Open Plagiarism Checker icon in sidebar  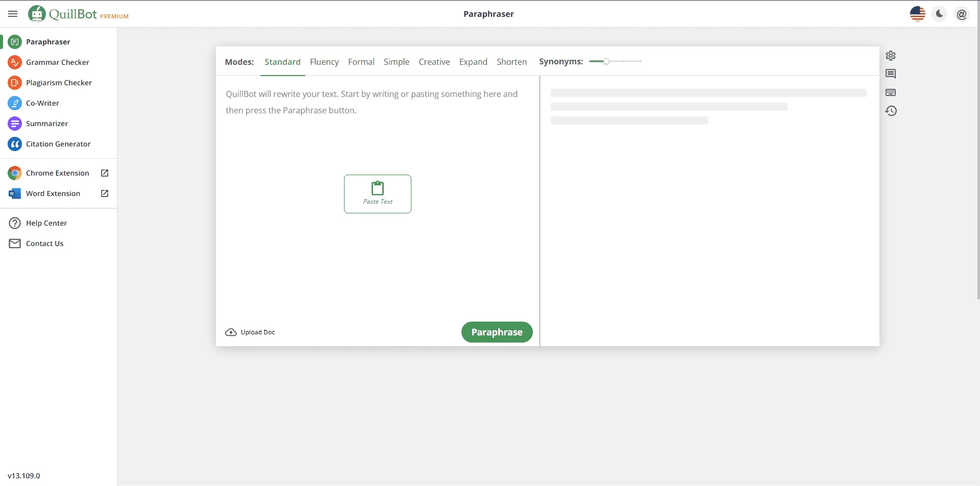point(15,83)
